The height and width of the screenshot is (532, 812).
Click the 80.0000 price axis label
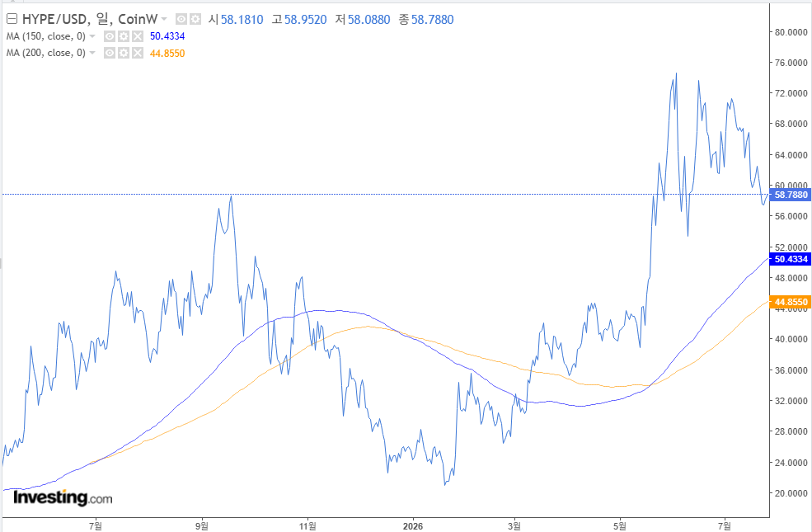click(791, 32)
